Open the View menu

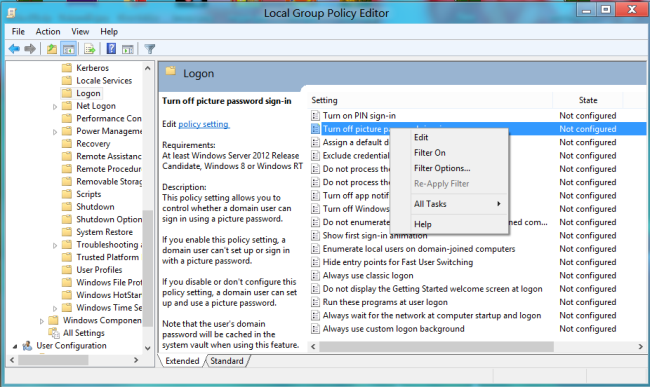[x=80, y=31]
